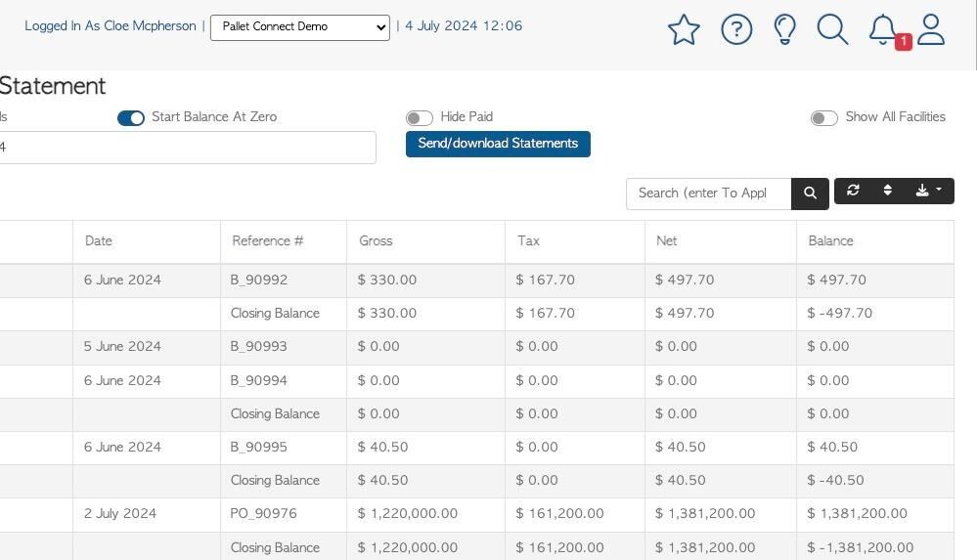Open user profile icon
Image resolution: width=977 pixels, height=560 pixels.
pyautogui.click(x=931, y=29)
